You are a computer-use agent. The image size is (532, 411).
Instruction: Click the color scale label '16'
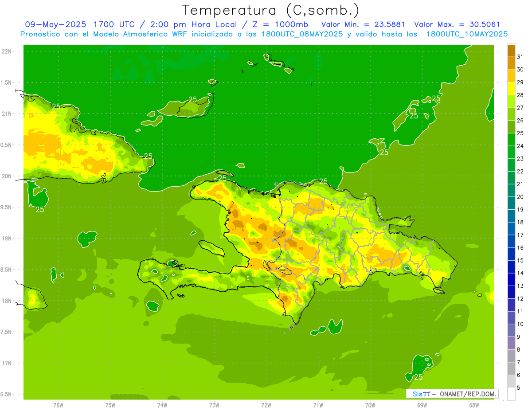[x=520, y=248]
